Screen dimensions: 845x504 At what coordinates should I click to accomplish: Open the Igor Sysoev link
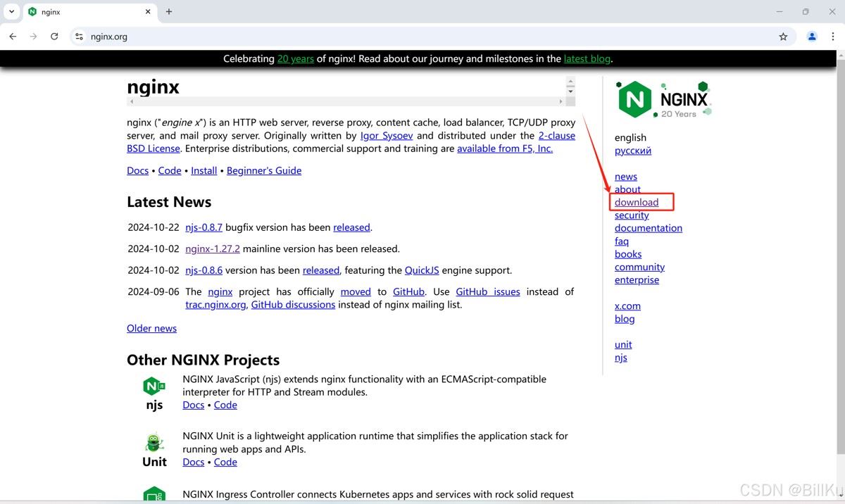coord(387,136)
